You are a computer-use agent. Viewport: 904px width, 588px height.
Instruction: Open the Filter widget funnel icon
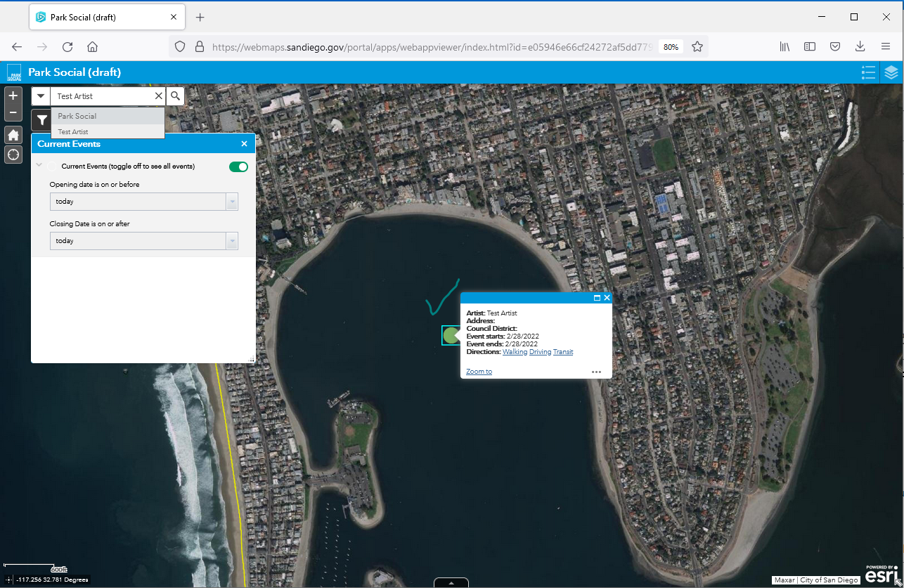(41, 120)
